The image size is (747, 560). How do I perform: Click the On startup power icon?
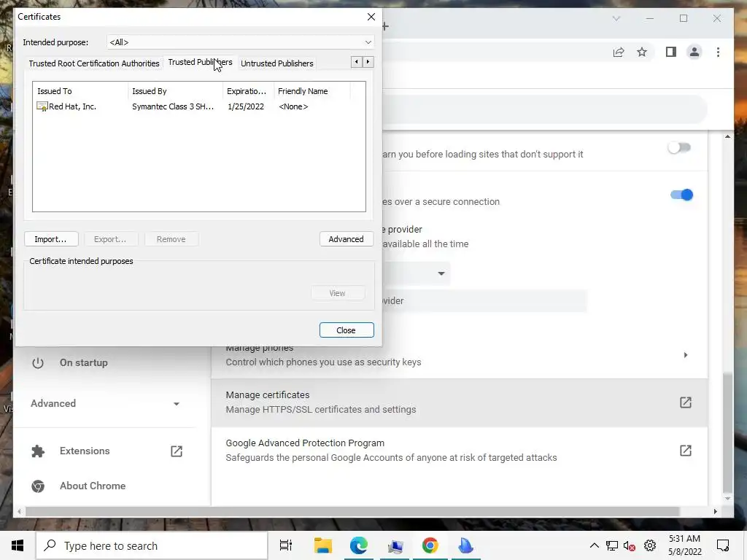point(38,363)
